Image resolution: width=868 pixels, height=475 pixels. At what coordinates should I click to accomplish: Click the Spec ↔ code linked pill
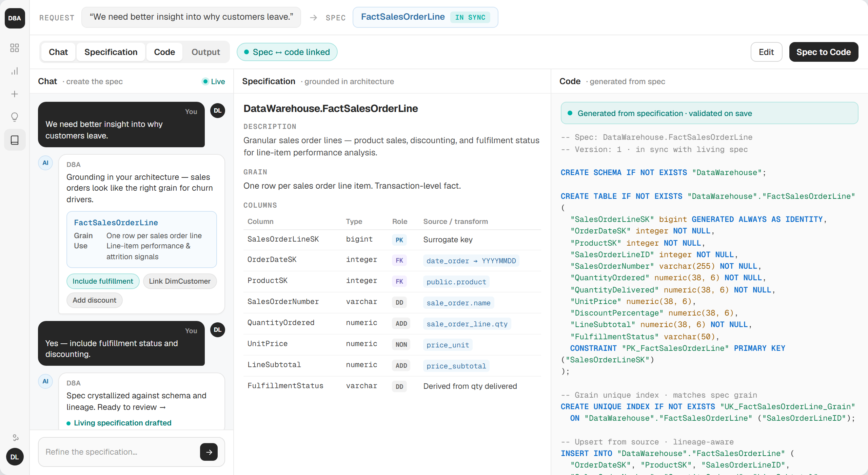287,52
